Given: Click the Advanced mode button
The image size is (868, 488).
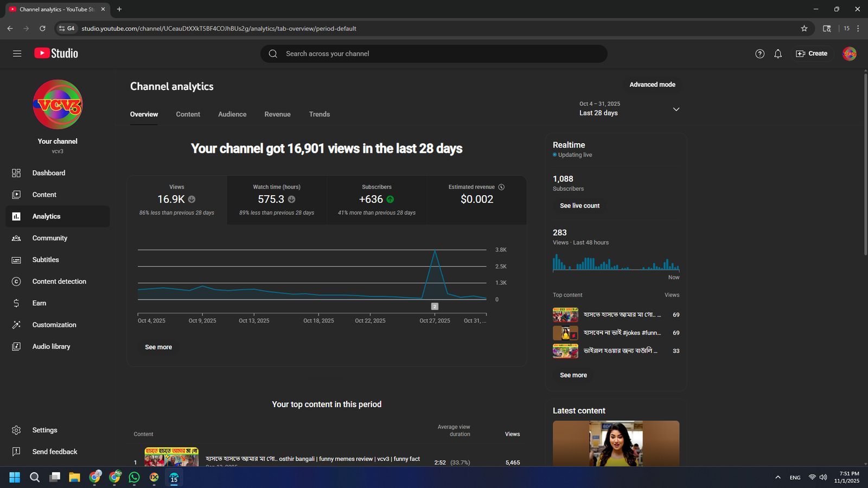Looking at the screenshot, I should [652, 85].
